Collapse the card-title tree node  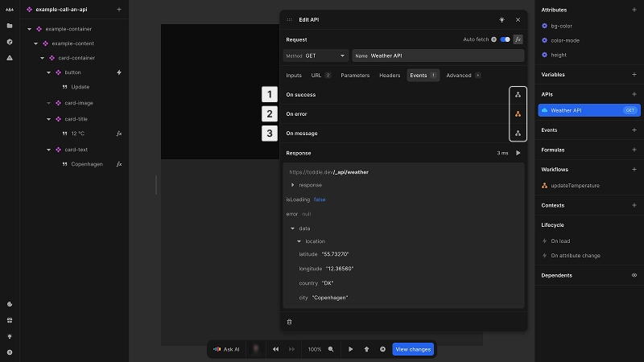tap(48, 119)
